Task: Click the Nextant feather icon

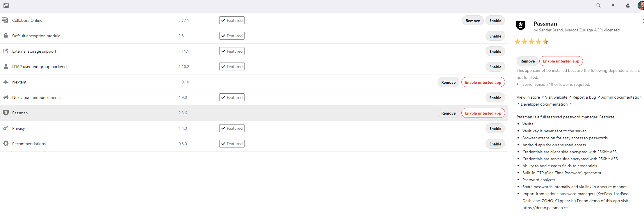Action: 6,81
